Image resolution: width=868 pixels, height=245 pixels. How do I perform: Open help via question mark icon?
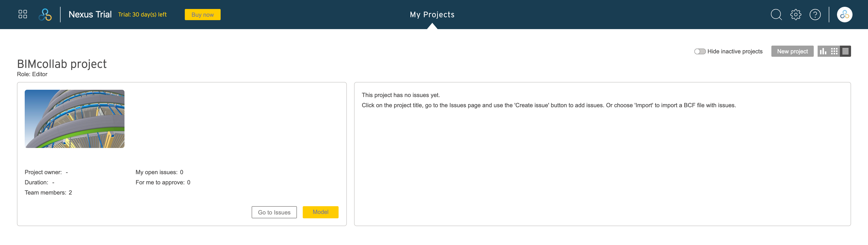(x=815, y=15)
